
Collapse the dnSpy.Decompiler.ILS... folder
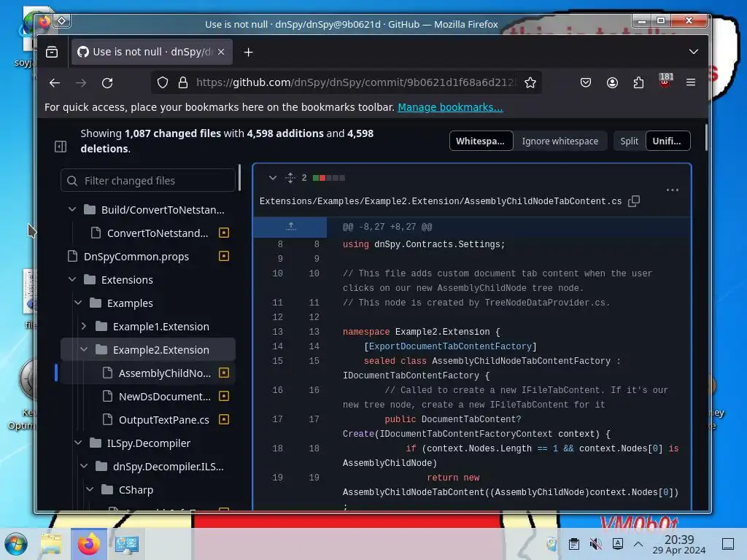[83, 466]
